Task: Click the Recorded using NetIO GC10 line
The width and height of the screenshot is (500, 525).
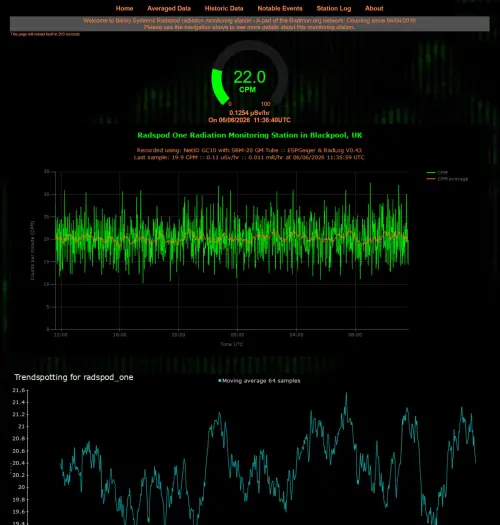Action: point(249,150)
